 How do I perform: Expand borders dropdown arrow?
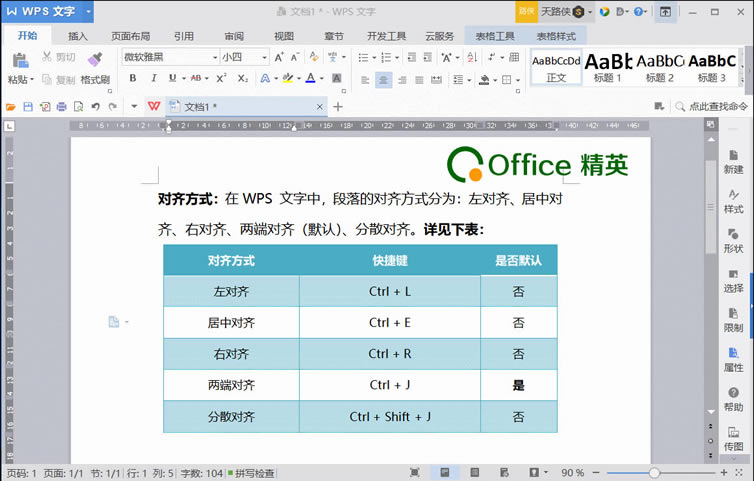point(517,80)
